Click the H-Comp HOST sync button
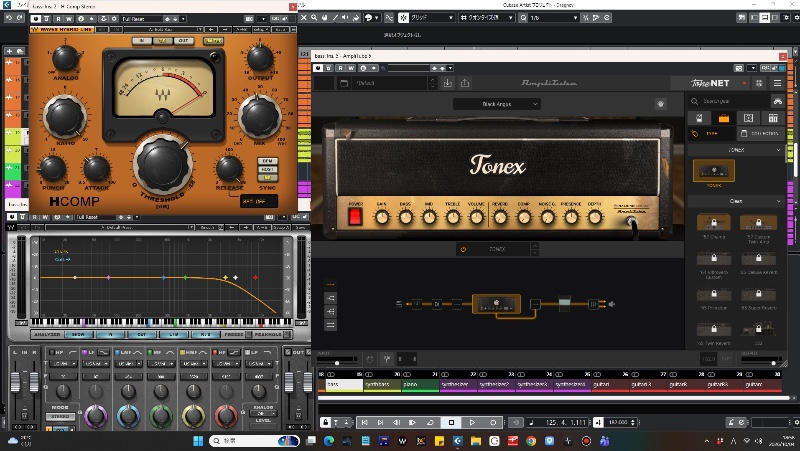The width and height of the screenshot is (800, 451). (267, 169)
